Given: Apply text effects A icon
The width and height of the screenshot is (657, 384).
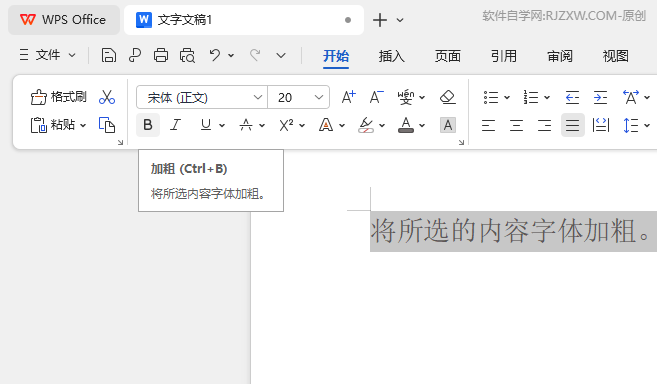Looking at the screenshot, I should (x=326, y=125).
